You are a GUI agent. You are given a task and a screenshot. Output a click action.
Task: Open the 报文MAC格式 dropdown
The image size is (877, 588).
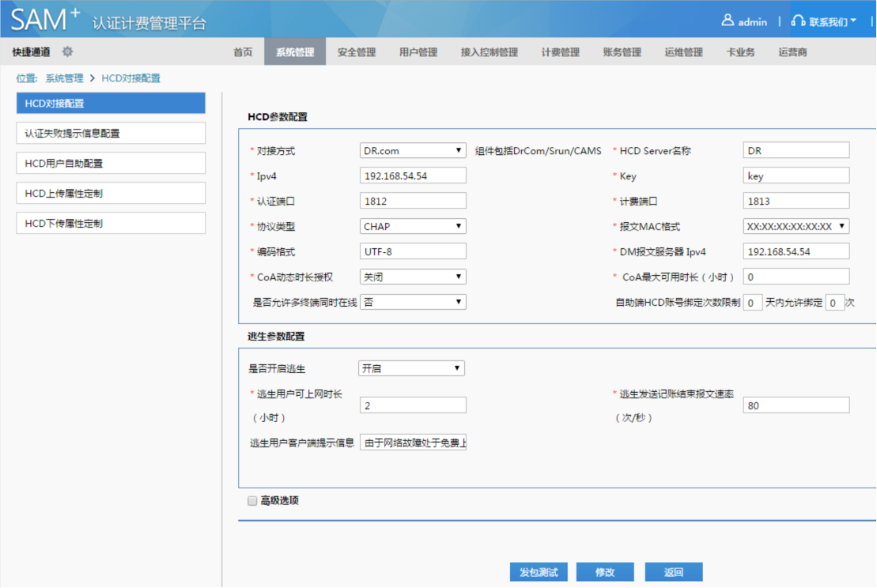click(x=796, y=226)
